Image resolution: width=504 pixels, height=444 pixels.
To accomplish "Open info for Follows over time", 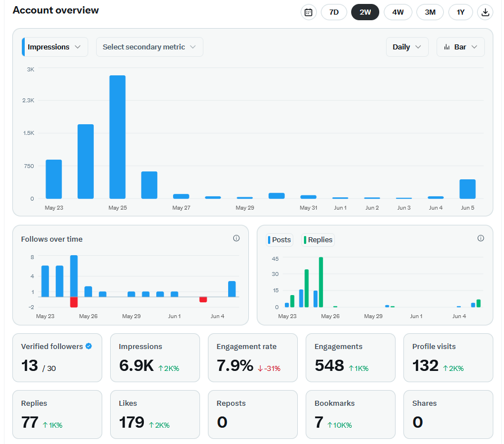I will coord(236,238).
